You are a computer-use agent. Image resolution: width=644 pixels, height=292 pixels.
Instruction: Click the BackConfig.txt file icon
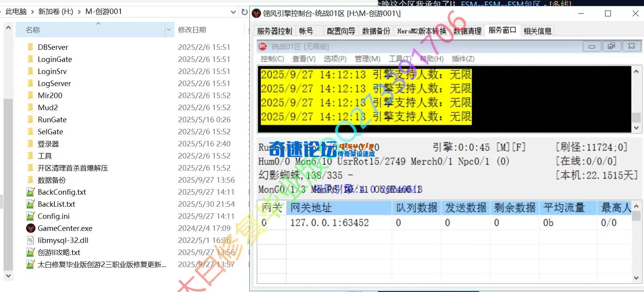click(30, 192)
